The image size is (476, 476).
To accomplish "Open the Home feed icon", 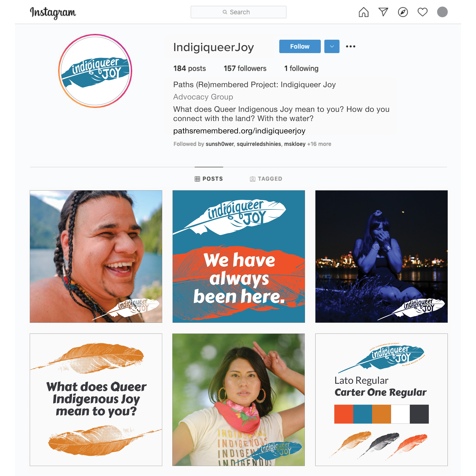I will coord(363,12).
